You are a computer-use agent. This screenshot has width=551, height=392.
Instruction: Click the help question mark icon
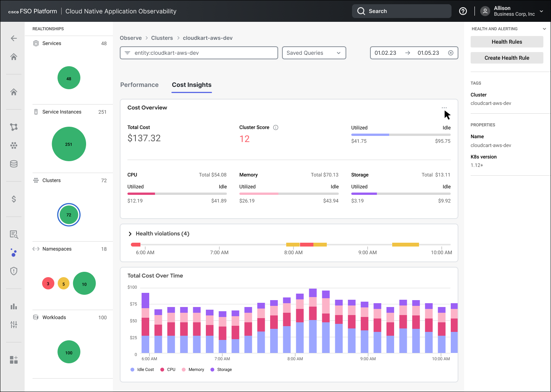(463, 11)
